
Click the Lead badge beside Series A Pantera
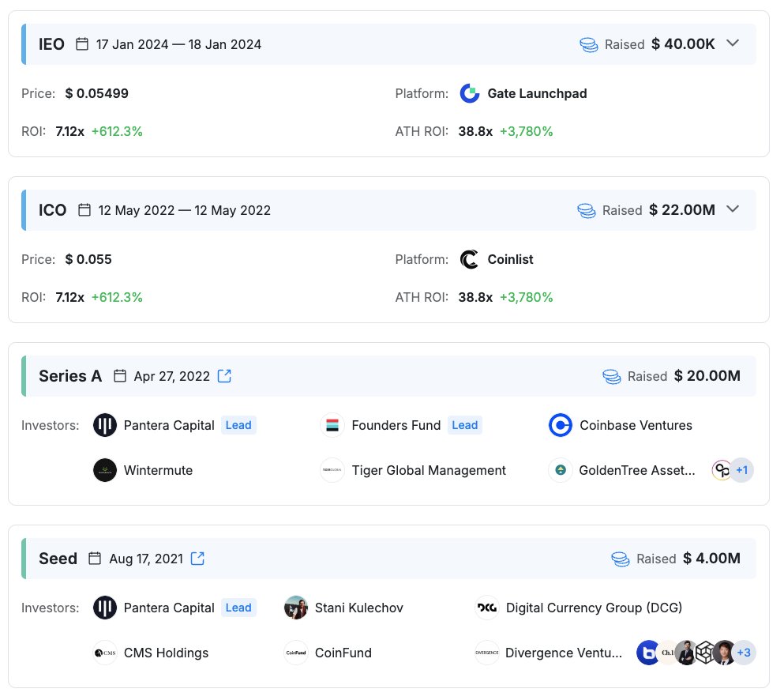tap(238, 425)
